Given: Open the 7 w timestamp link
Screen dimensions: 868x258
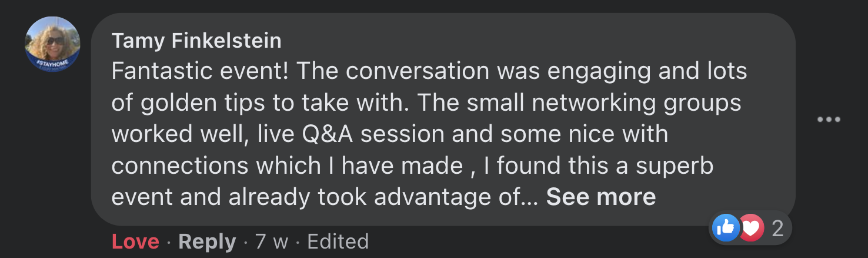Looking at the screenshot, I should (x=271, y=242).
